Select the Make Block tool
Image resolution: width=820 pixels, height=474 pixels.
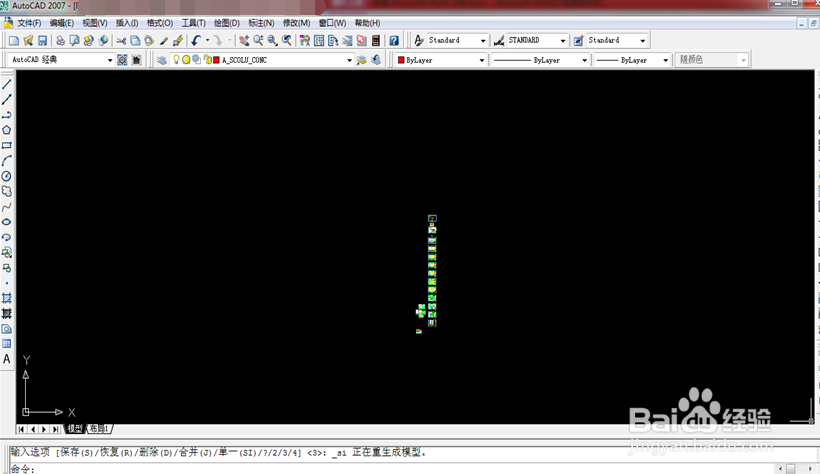[x=7, y=268]
